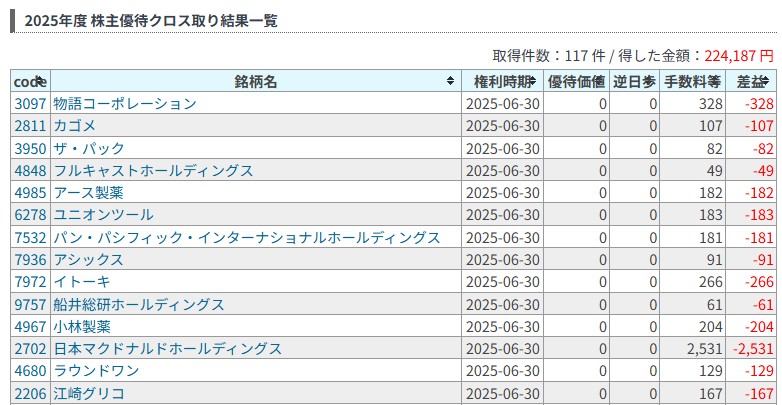Click the 2025年度 株主優待クロス取り結果一覧 heading
782x405 pixels.
(x=151, y=21)
